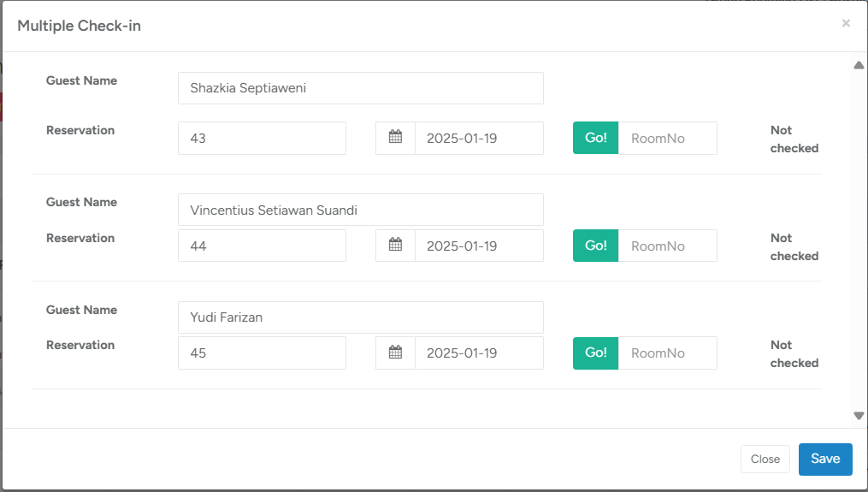Select the Yudi Farizan guest name field

(x=360, y=317)
